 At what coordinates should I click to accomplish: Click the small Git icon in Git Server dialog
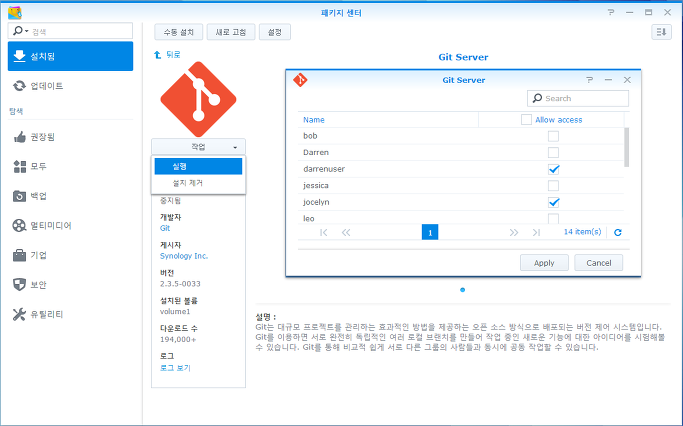300,80
